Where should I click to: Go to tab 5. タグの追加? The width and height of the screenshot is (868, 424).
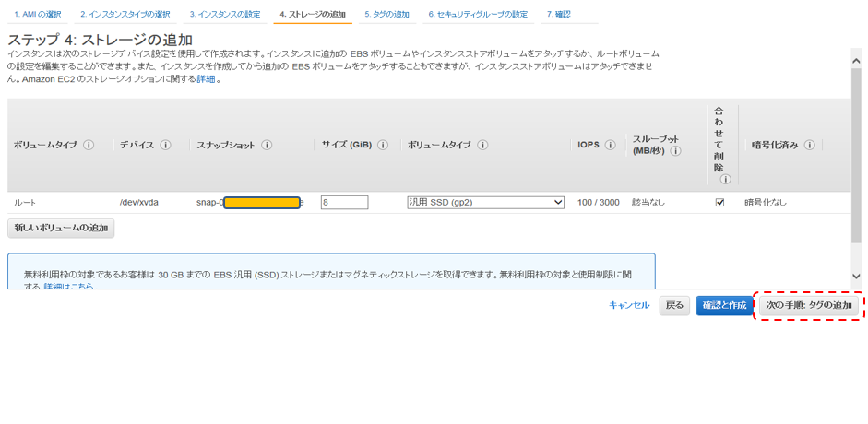pyautogui.click(x=386, y=15)
